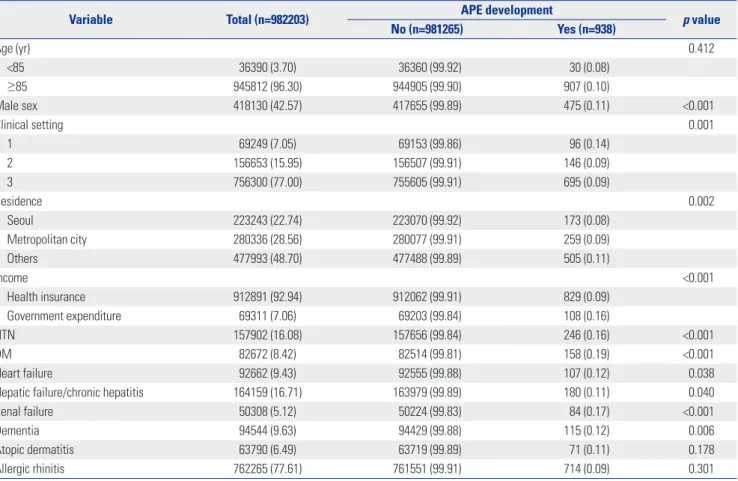Click cell 907 (0.10)
738x481 pixels.
tap(586, 87)
